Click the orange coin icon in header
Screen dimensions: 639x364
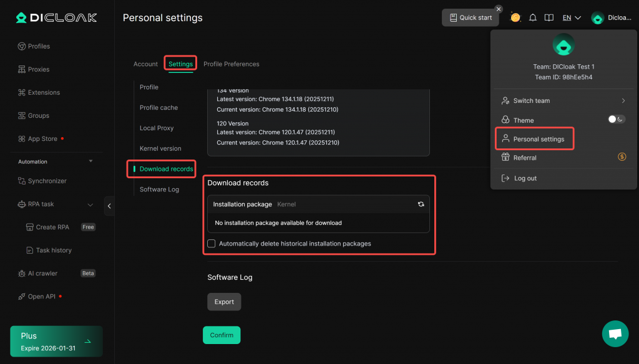pyautogui.click(x=515, y=17)
